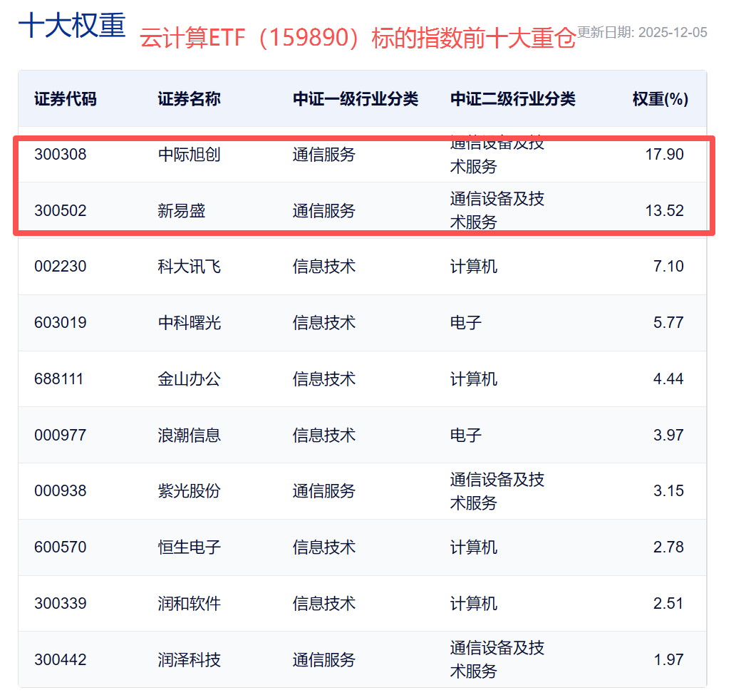
Task: Click the 浪潮信息 stock name
Action: (189, 435)
